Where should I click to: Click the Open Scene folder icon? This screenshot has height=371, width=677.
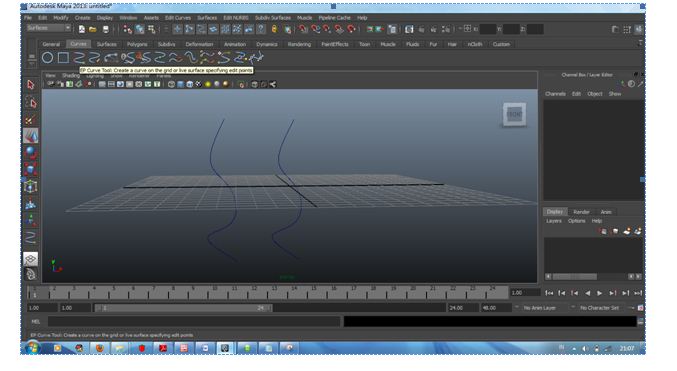(93, 29)
